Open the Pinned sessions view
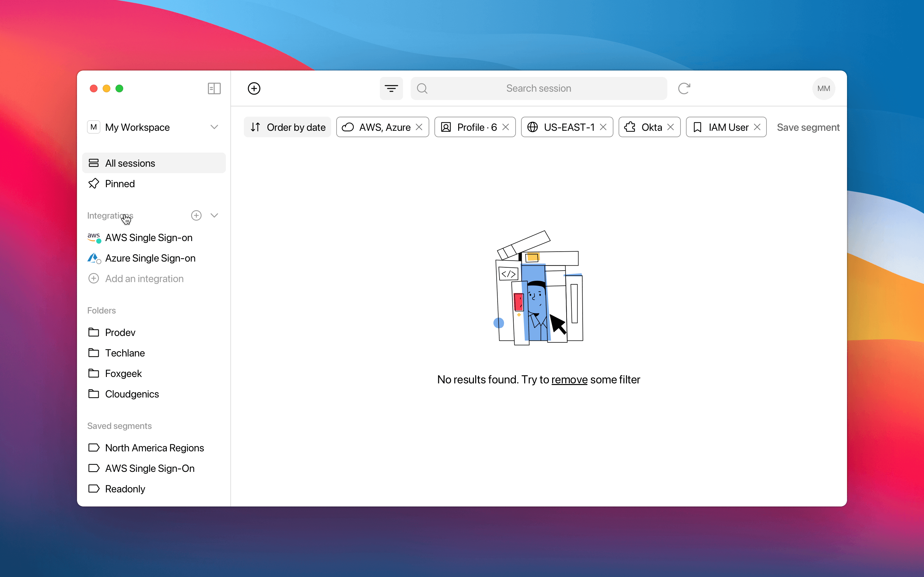This screenshot has height=577, width=924. point(120,184)
